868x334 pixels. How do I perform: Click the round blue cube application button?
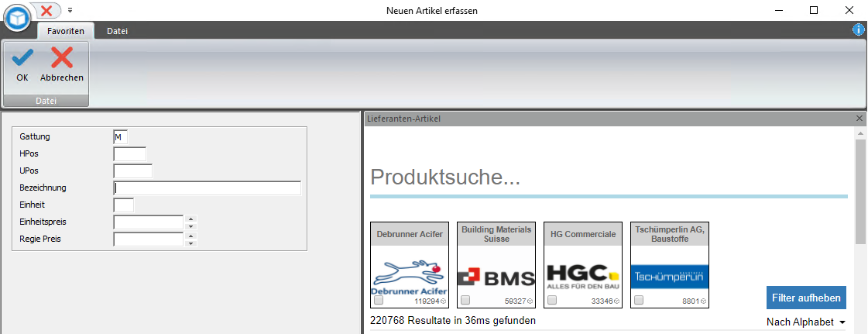click(x=19, y=19)
